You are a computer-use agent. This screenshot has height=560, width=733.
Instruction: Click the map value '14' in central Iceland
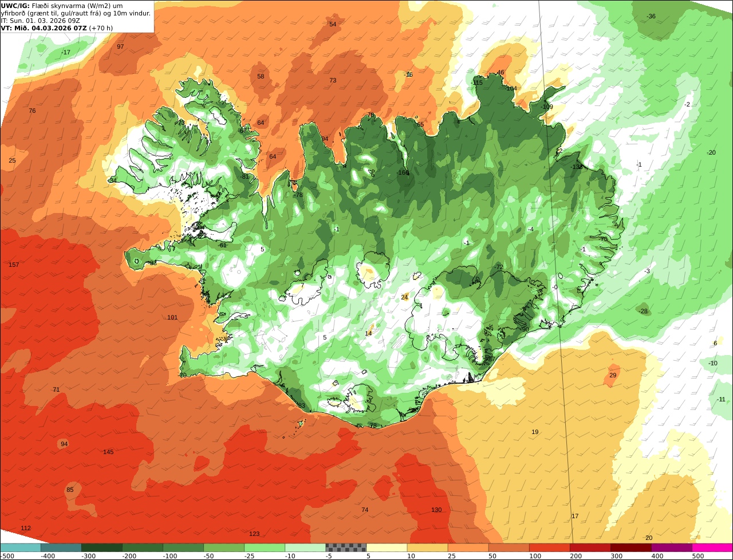coord(368,334)
